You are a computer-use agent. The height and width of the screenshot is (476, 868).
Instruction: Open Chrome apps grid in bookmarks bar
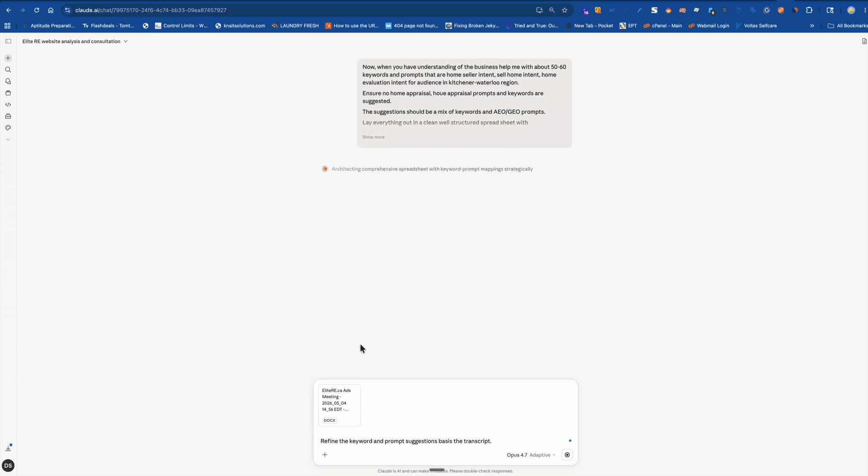pyautogui.click(x=7, y=26)
